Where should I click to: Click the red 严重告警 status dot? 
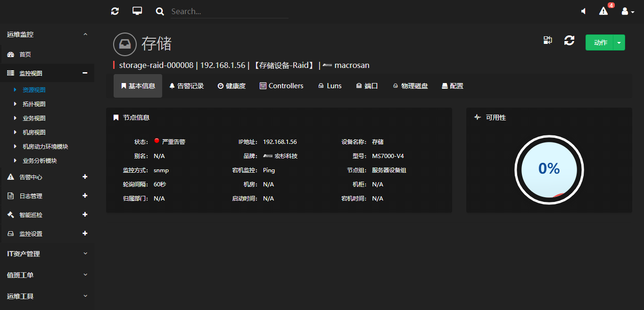coord(157,141)
